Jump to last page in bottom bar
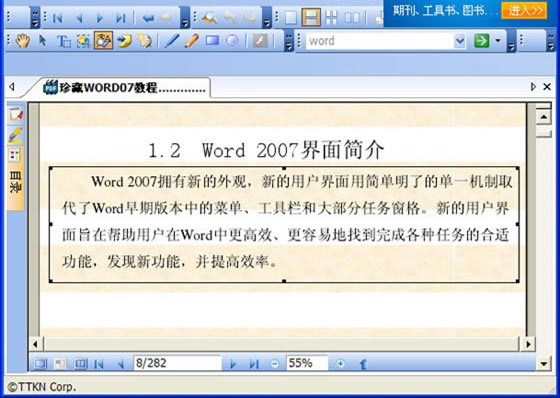Screen dimensions: 560x398 pos(254,364)
